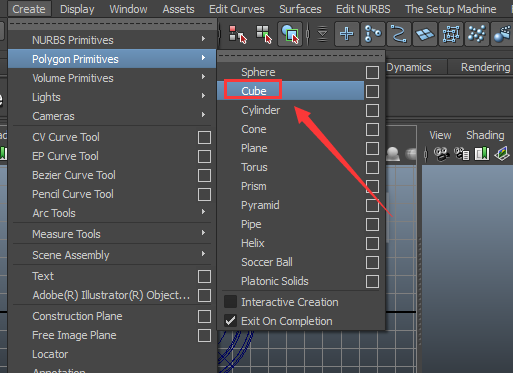The width and height of the screenshot is (513, 373).
Task: Open option box for Text
Action: 204,276
